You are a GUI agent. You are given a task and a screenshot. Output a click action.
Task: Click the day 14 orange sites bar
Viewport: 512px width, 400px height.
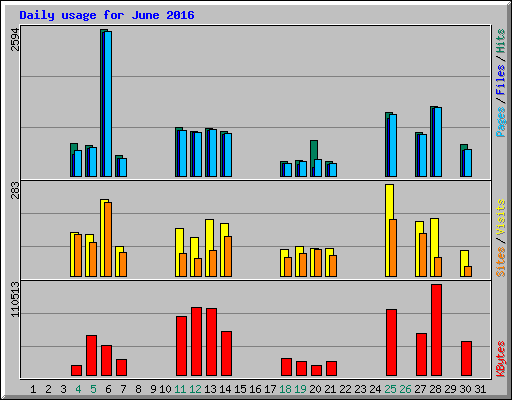click(228, 256)
